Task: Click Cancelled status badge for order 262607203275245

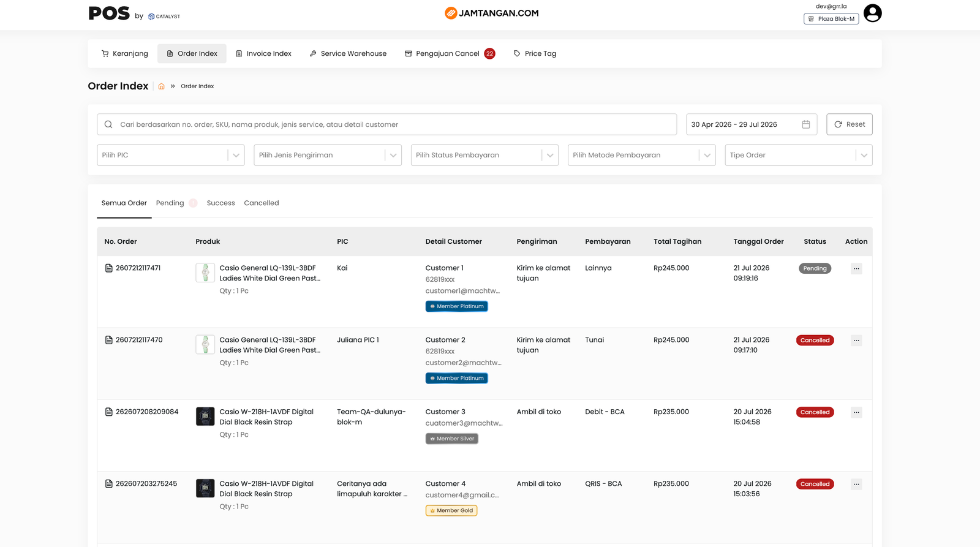Action: [815, 484]
